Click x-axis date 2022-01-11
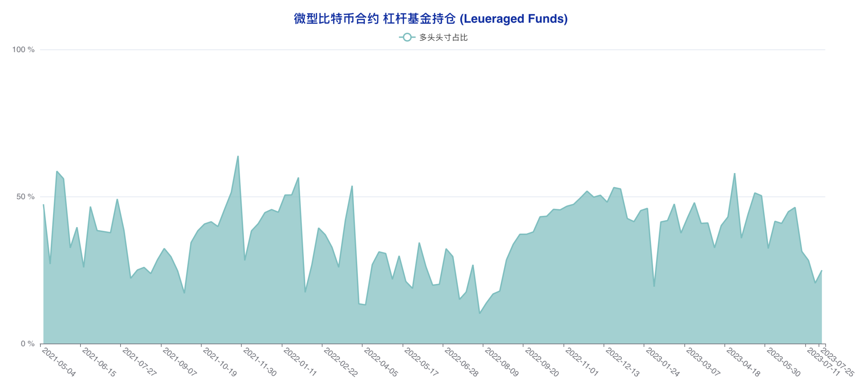Screen dimensions: 868x387 click(x=300, y=362)
